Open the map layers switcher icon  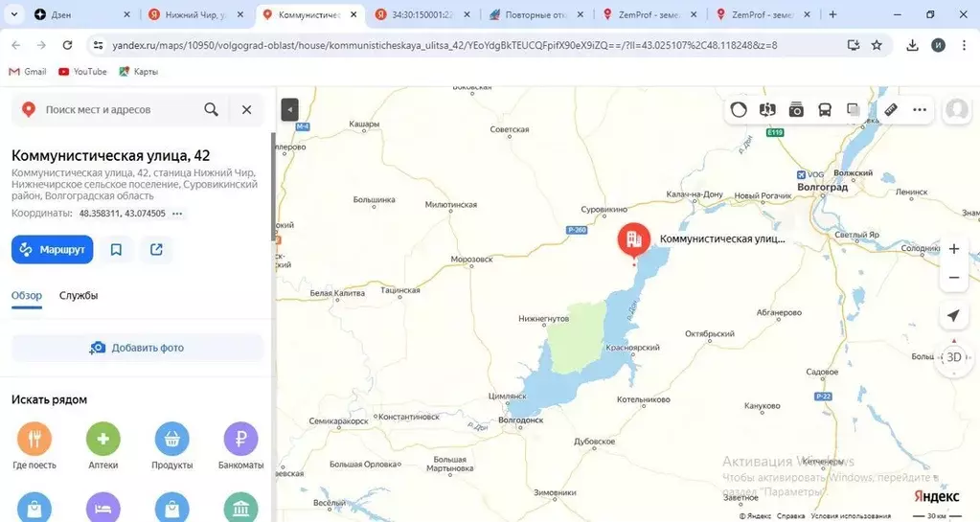click(854, 110)
